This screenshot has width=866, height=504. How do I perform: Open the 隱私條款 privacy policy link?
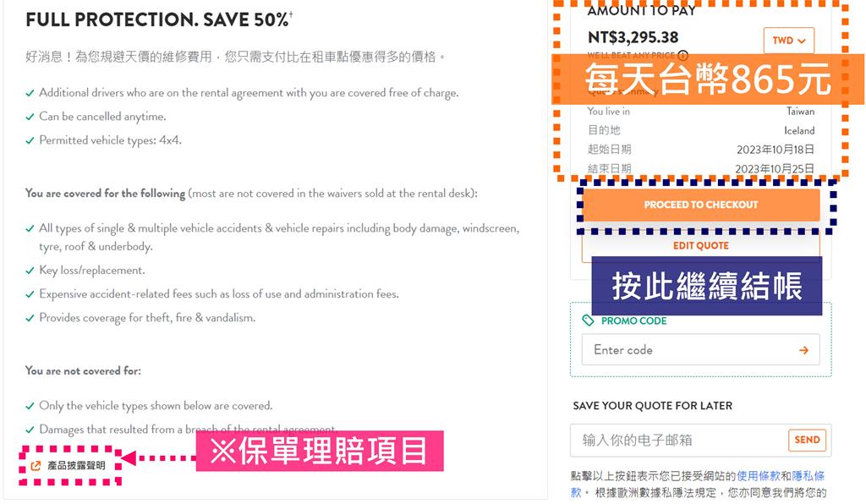coord(808,476)
